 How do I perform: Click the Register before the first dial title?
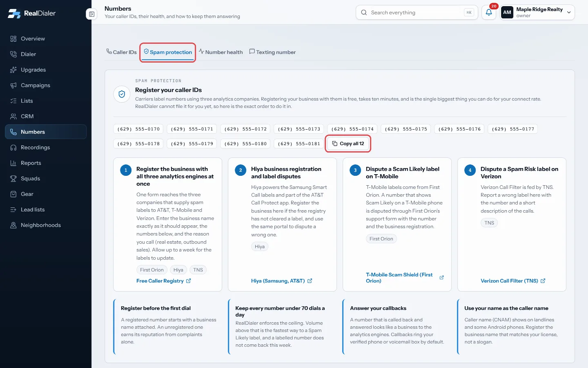(x=156, y=308)
